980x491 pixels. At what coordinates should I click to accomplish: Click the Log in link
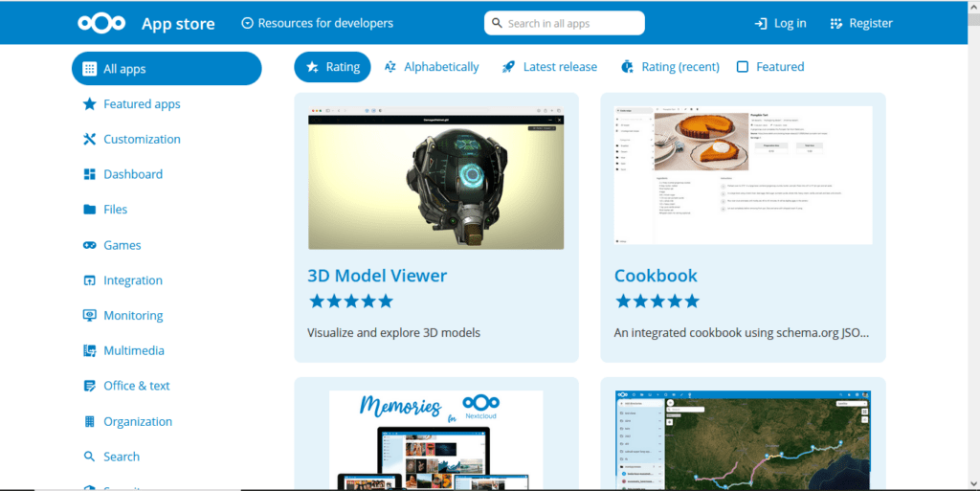tap(780, 23)
